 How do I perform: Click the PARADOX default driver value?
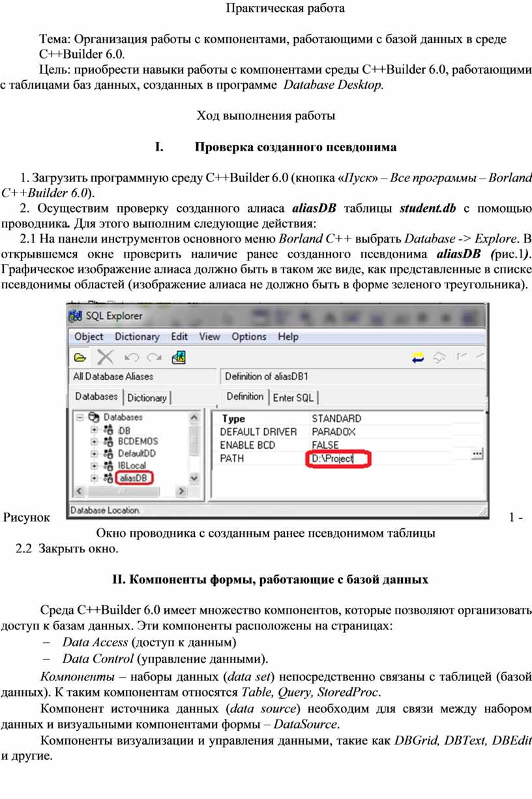333,432
